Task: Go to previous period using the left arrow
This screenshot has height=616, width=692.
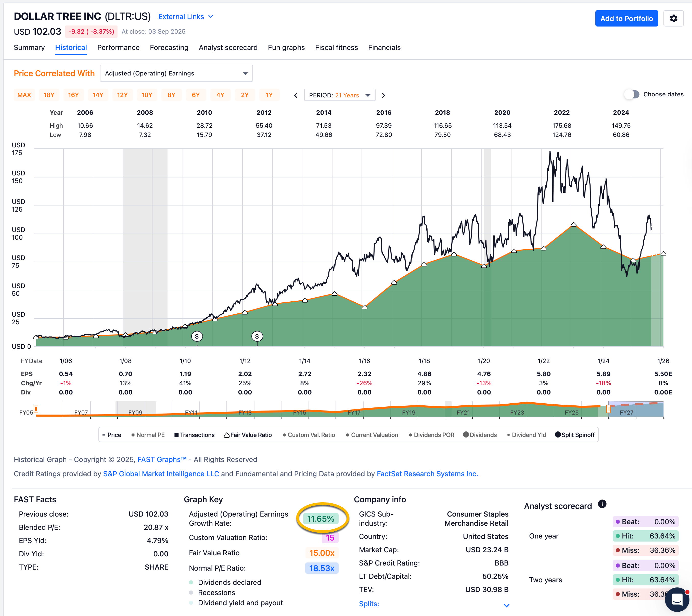Action: (295, 95)
